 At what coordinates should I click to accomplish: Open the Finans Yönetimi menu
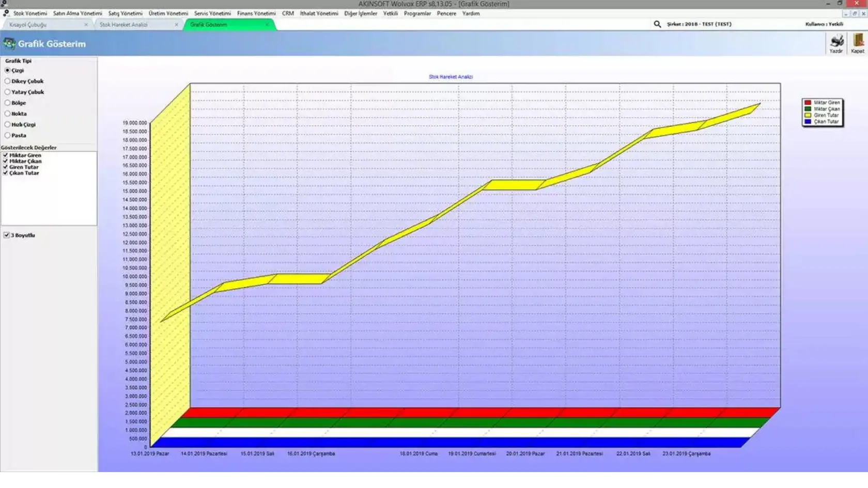tap(256, 13)
